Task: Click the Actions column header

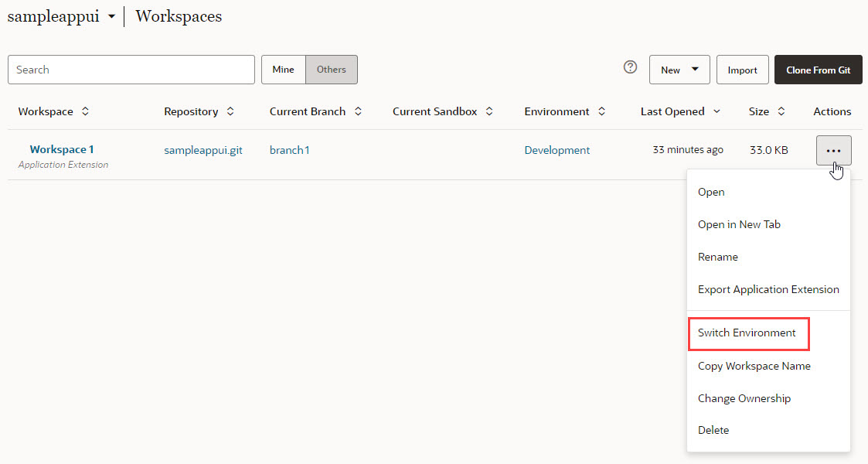Action: coord(832,111)
